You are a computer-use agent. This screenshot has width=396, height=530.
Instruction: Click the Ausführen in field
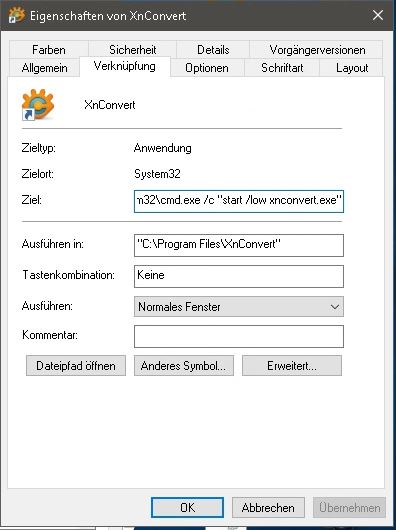point(239,245)
